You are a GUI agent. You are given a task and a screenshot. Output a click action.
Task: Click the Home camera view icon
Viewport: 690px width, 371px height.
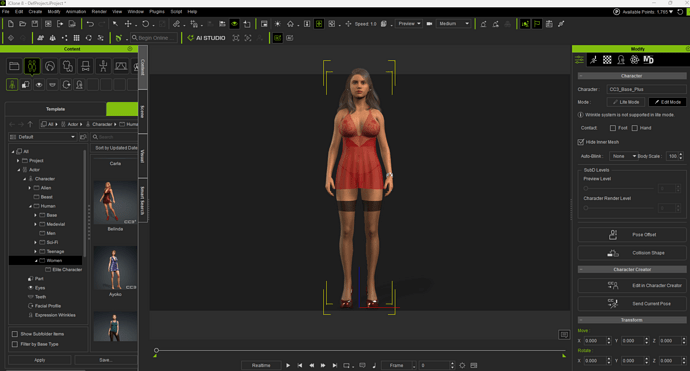pos(290,24)
